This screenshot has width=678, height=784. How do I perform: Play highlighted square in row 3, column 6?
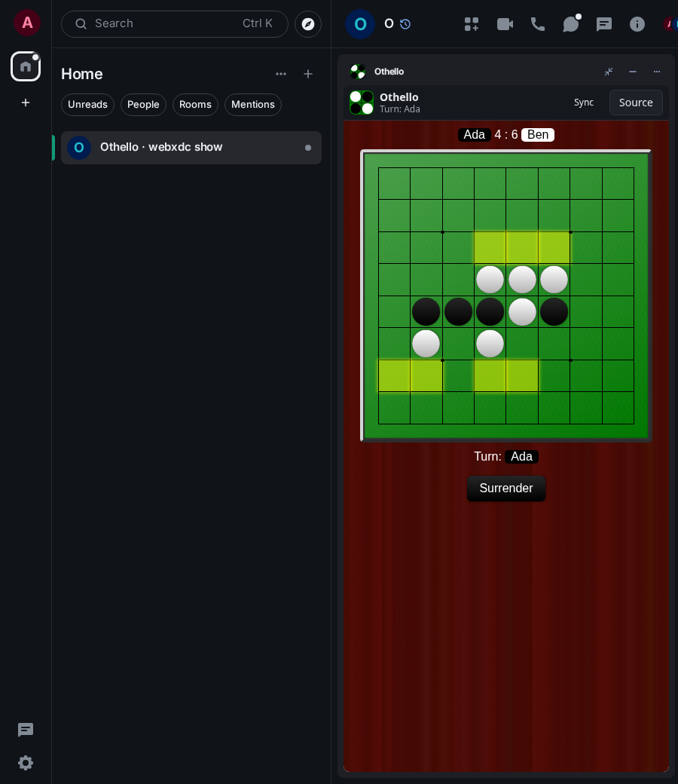(x=554, y=247)
